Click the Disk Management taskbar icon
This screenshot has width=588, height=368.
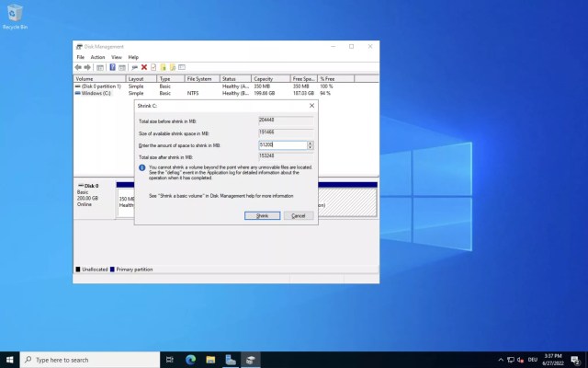pos(251,360)
